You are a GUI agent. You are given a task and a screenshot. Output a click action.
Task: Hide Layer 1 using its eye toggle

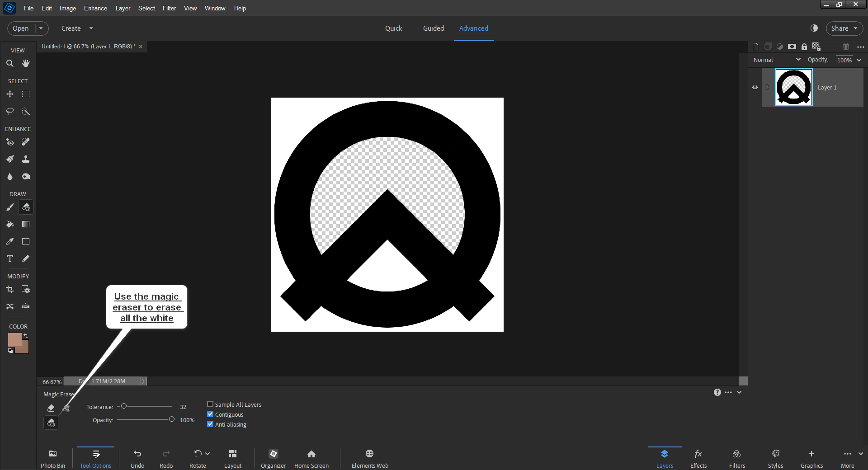point(755,87)
